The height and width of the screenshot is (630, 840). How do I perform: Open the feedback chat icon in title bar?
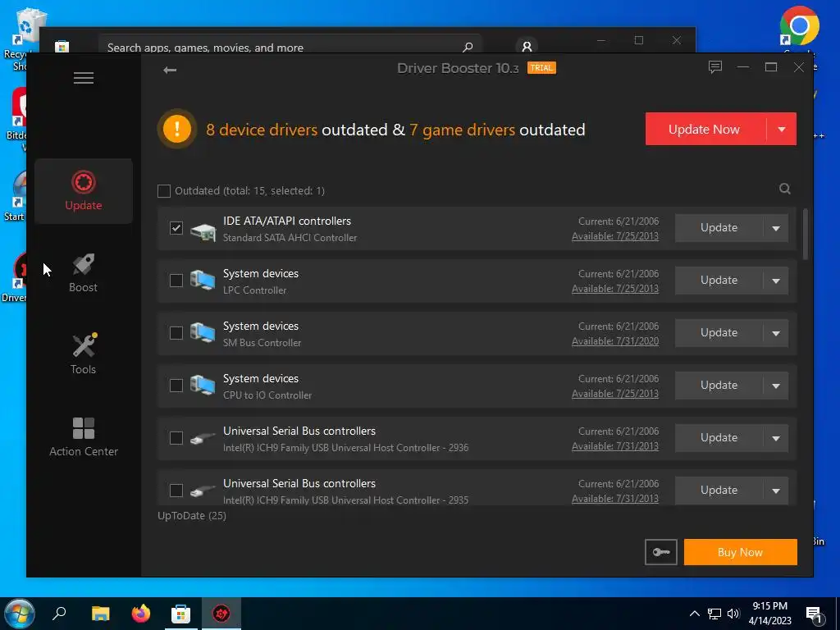coord(715,67)
